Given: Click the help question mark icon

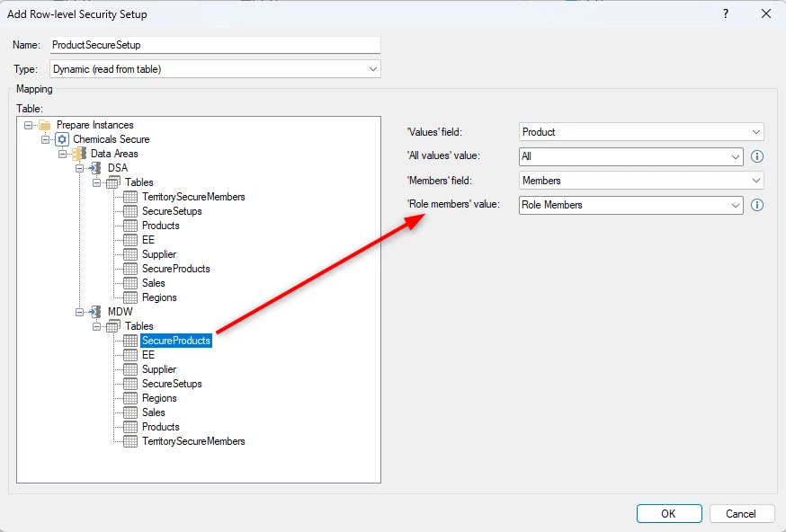Looking at the screenshot, I should tap(726, 13).
